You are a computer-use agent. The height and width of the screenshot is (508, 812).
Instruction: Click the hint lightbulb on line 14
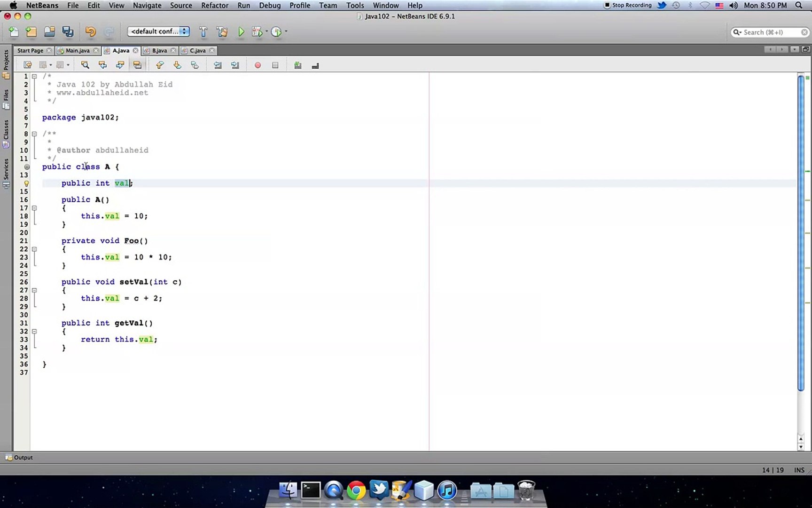[26, 183]
